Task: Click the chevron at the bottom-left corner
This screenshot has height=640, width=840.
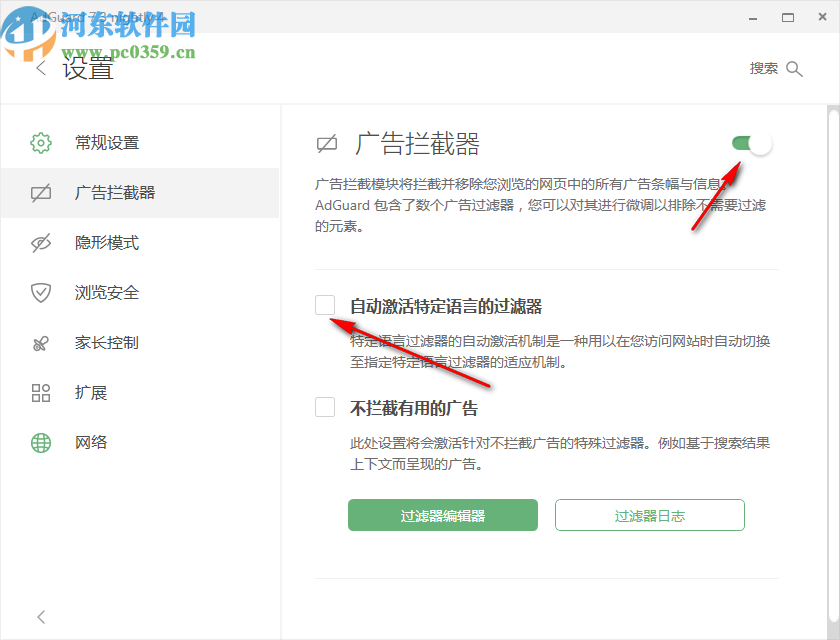Action: pos(40,617)
